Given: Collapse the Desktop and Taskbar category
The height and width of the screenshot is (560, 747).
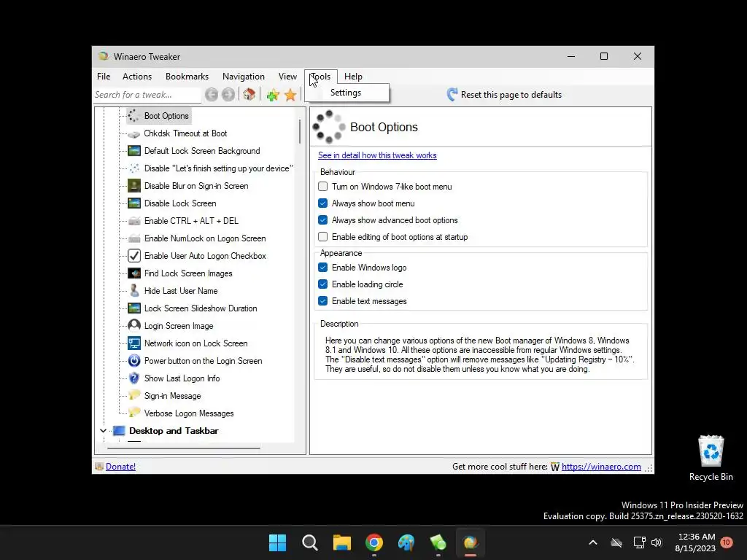Looking at the screenshot, I should point(103,430).
